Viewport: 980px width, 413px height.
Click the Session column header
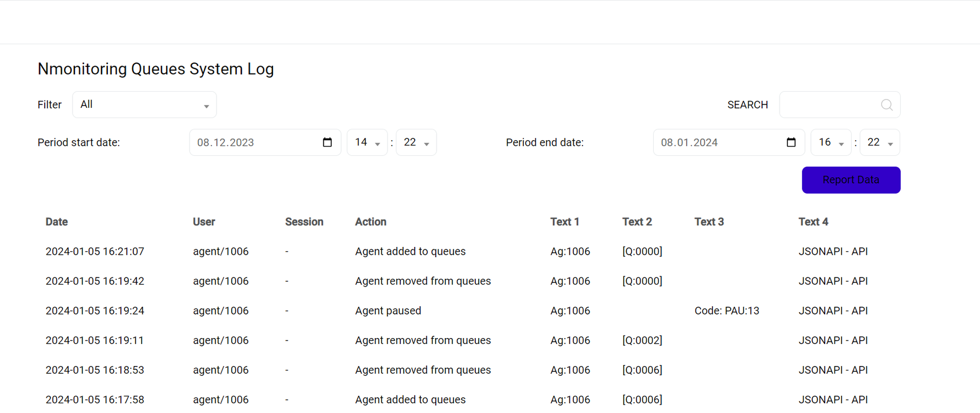[304, 222]
